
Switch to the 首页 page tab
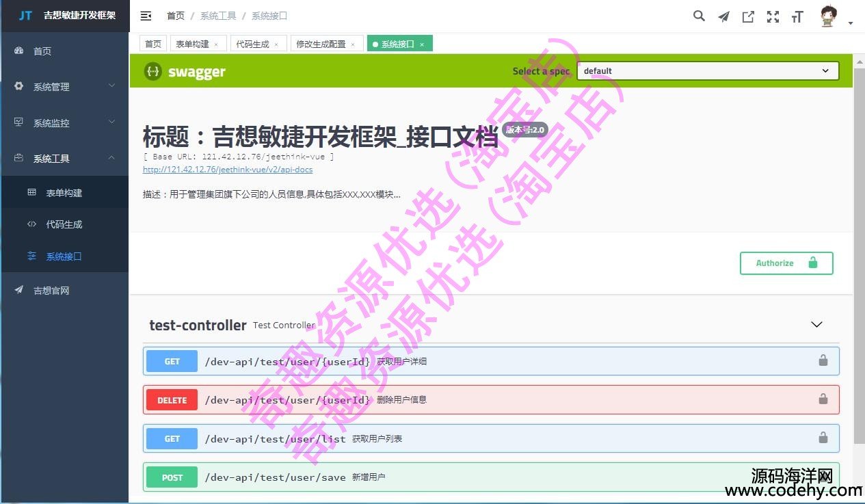click(153, 44)
